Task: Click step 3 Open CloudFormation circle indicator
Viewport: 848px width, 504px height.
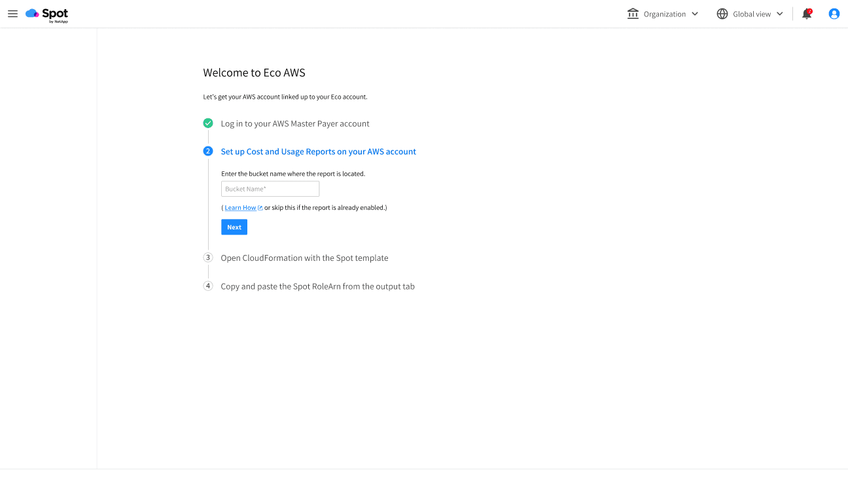Action: pyautogui.click(x=208, y=258)
